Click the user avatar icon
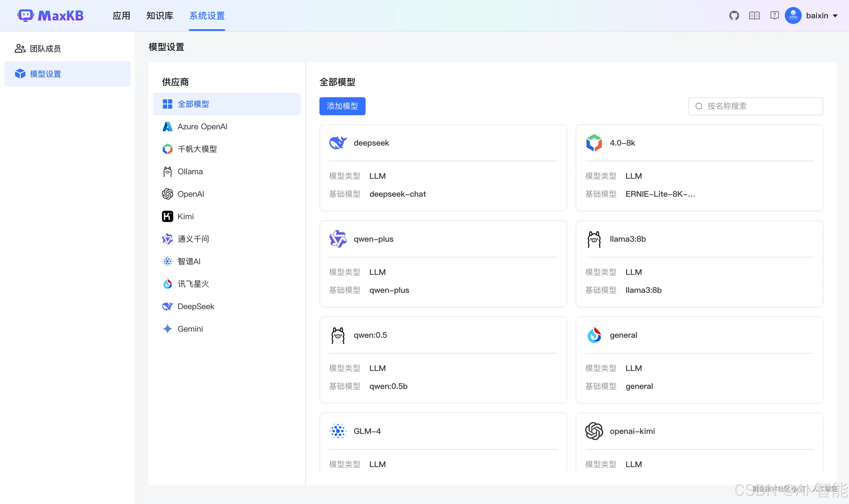The image size is (849, 504). point(793,16)
